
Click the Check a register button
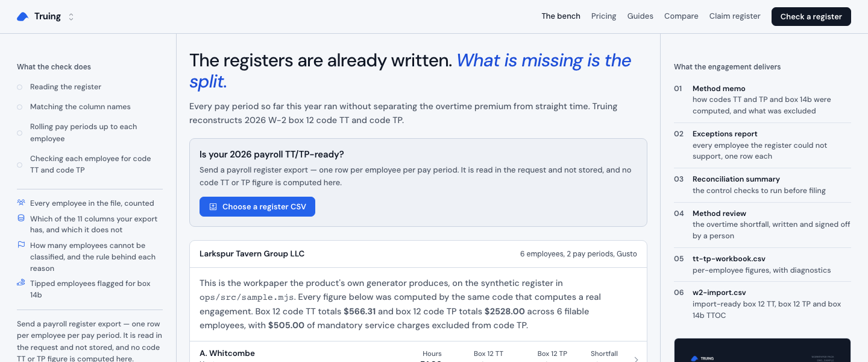(x=811, y=17)
